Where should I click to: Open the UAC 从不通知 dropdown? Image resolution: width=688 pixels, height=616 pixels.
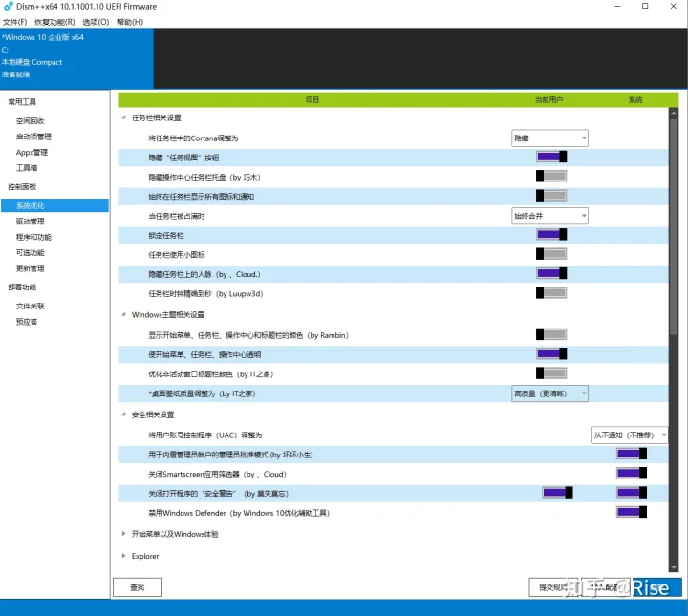pyautogui.click(x=630, y=435)
